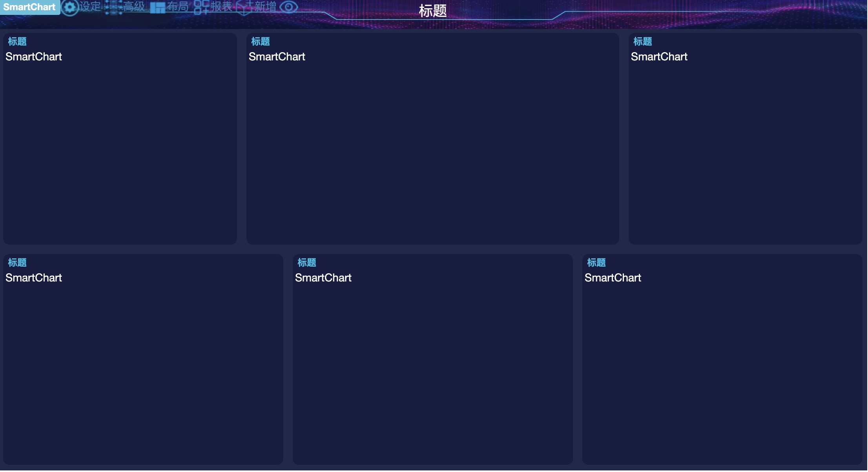868x472 pixels.
Task: Click the SmartChart logo button
Action: click(x=29, y=7)
